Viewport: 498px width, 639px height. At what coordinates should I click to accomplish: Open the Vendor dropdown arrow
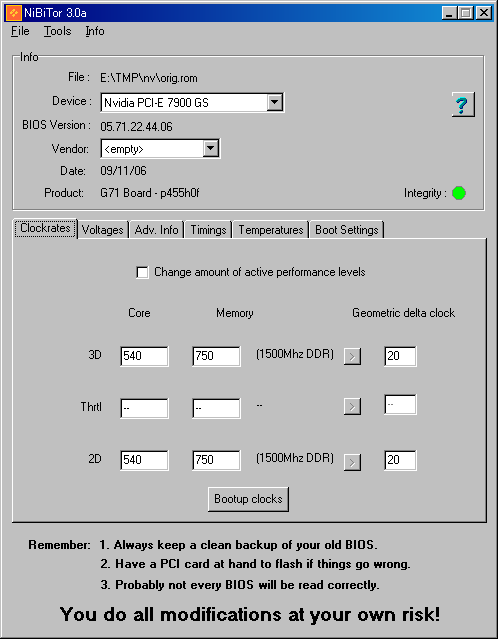click(210, 148)
